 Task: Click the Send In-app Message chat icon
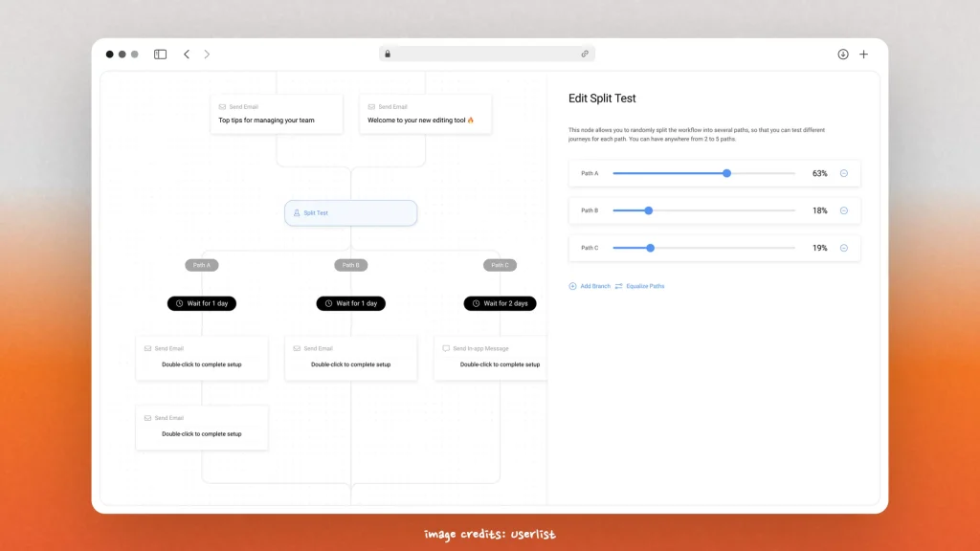444,348
